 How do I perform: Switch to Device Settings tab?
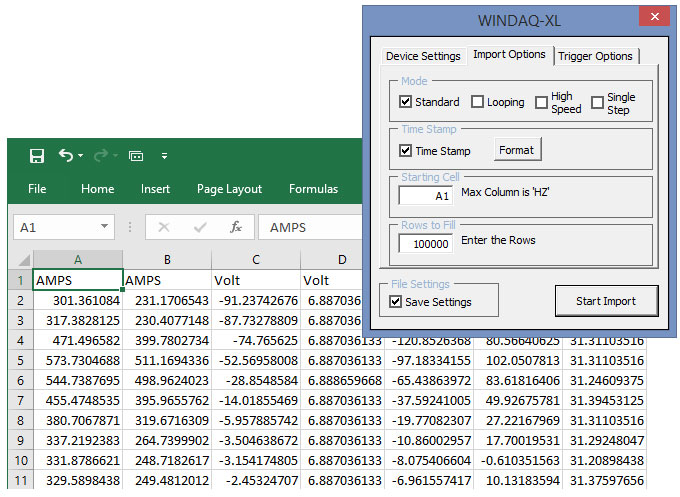click(423, 56)
